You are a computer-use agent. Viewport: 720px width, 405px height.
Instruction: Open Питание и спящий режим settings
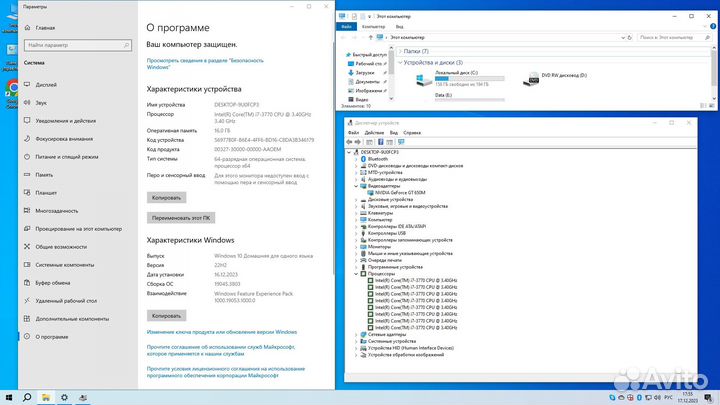(x=67, y=157)
